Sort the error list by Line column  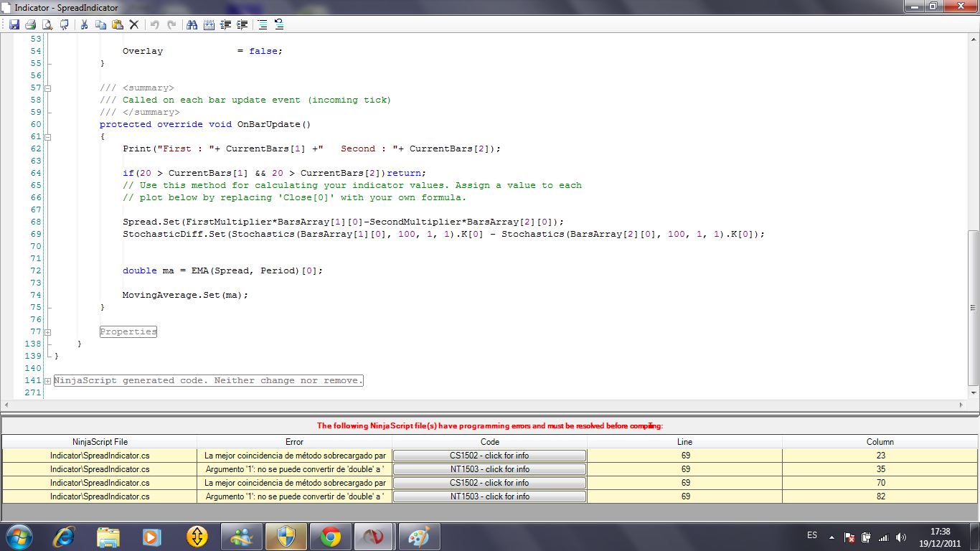[684, 442]
